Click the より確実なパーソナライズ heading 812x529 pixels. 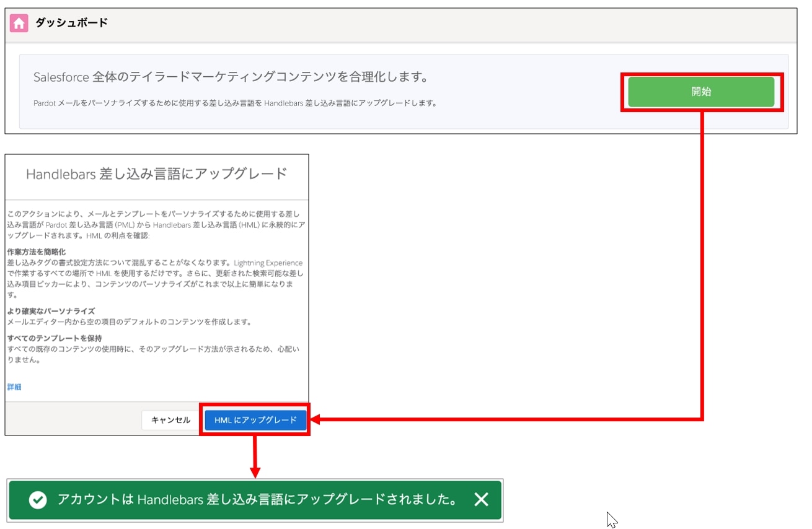point(51,311)
